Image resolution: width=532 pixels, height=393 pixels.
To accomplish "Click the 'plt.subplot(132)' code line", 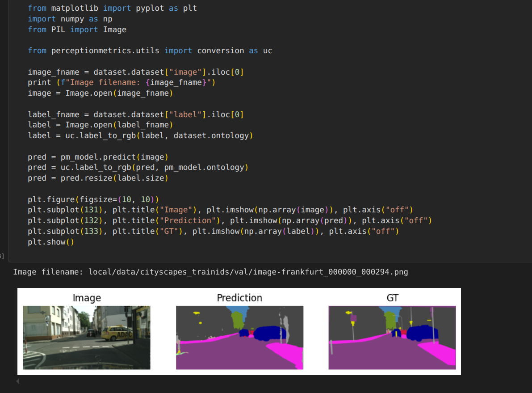I will [230, 220].
